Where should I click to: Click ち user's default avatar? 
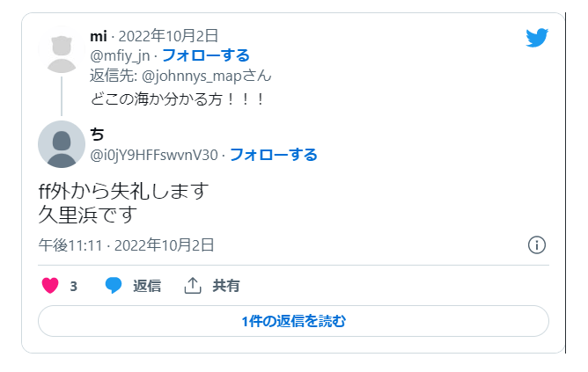[62, 144]
